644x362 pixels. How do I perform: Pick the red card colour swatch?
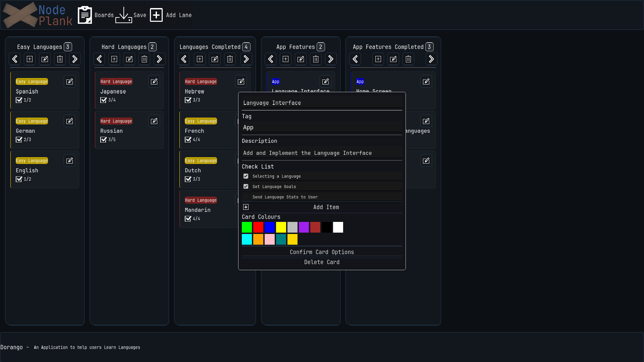coord(258,227)
